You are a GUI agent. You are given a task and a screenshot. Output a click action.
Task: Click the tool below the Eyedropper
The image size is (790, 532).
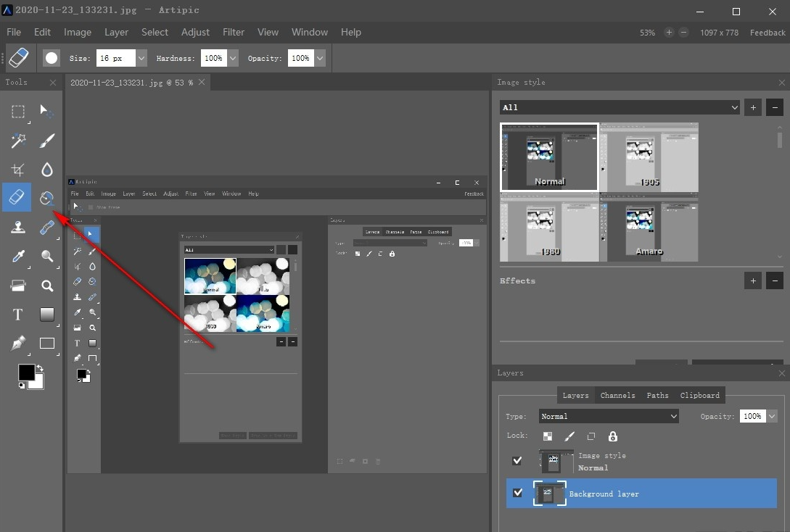(18, 286)
